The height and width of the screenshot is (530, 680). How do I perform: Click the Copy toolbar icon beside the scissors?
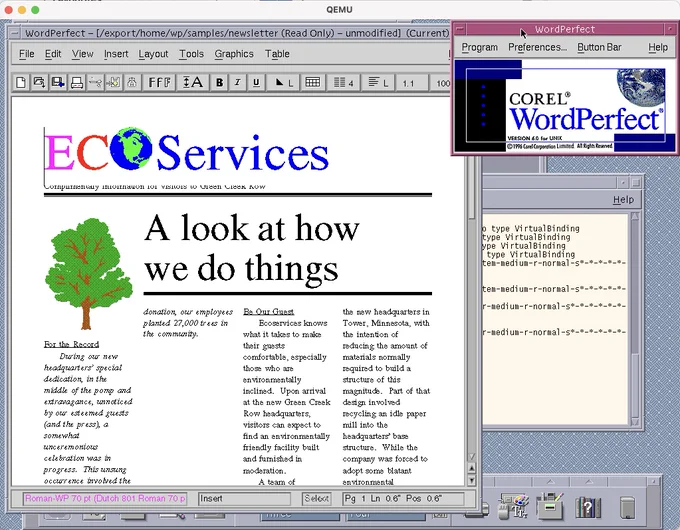[x=113, y=82]
